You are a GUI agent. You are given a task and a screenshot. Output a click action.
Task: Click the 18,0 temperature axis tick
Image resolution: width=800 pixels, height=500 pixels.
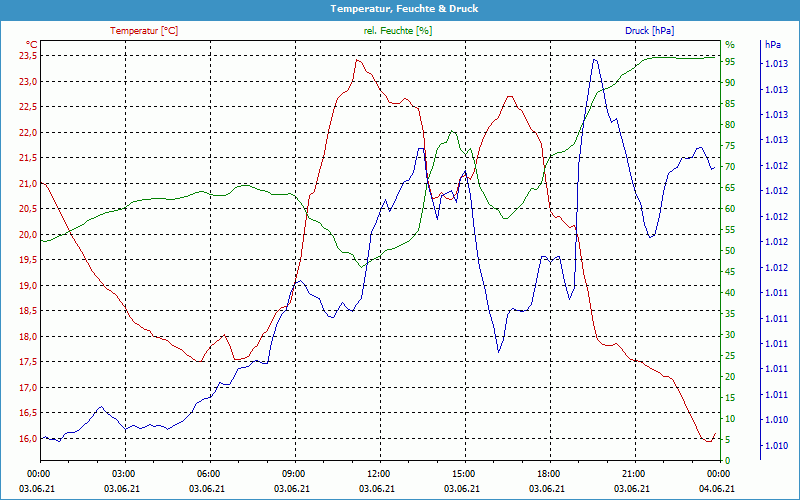pyautogui.click(x=28, y=337)
